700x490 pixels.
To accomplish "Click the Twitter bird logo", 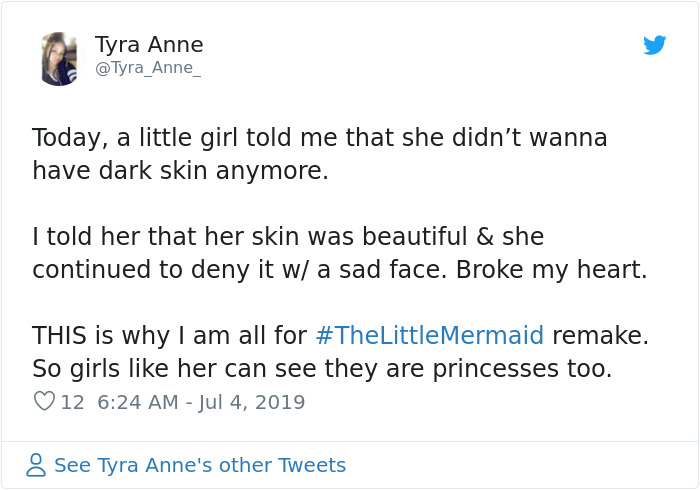I will [655, 45].
